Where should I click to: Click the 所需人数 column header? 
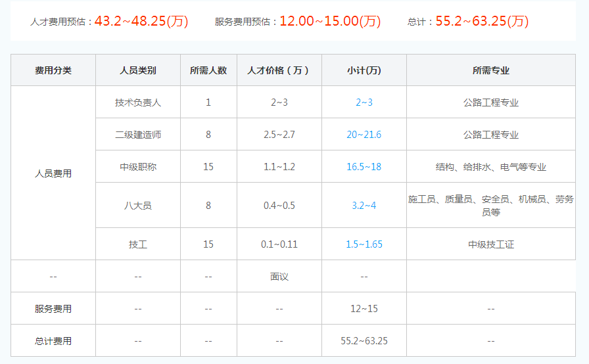coord(208,70)
